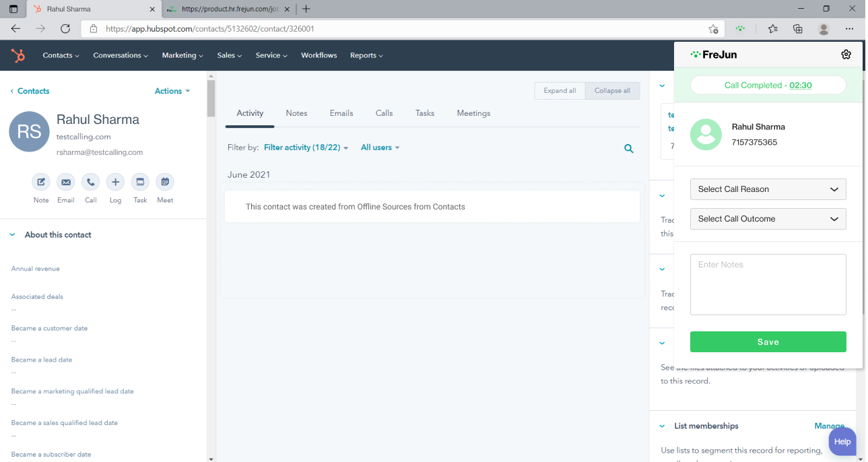The height and width of the screenshot is (462, 868).
Task: Open the Reports menu
Action: coord(366,55)
